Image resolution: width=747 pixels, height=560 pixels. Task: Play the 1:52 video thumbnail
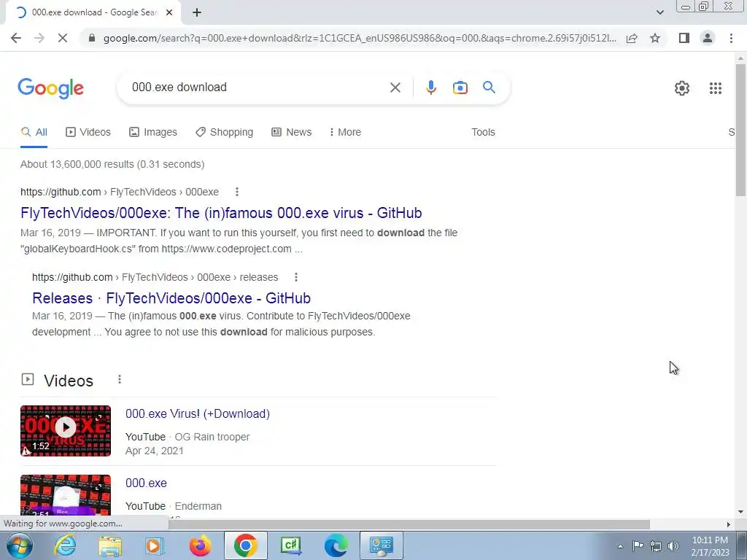pyautogui.click(x=66, y=431)
